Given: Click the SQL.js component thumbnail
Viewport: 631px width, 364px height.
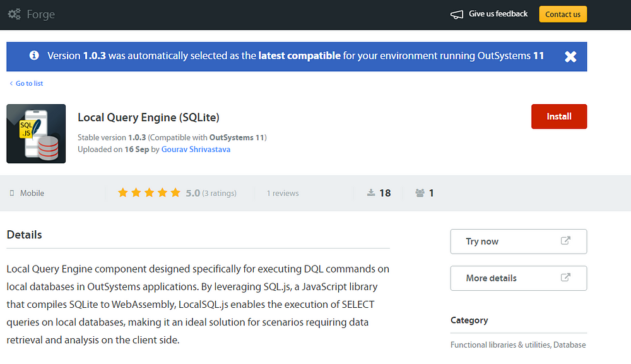Looking at the screenshot, I should [x=36, y=133].
